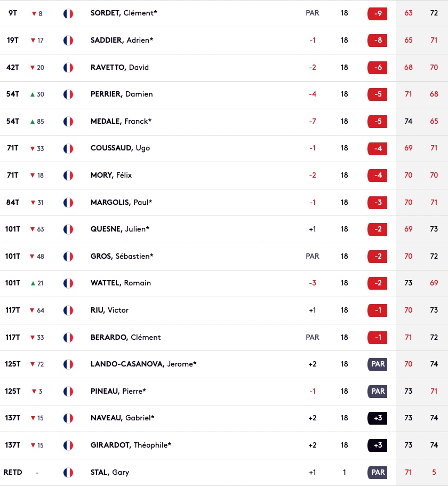Click the green up arrow for WATTEL, Romain
The image size is (448, 486).
click(x=33, y=283)
